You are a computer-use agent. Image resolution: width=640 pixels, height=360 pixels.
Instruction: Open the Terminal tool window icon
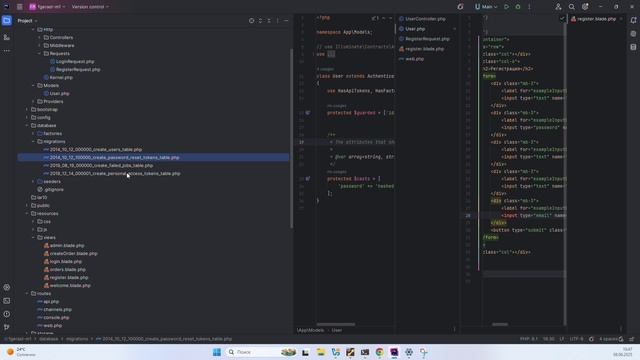tap(7, 301)
